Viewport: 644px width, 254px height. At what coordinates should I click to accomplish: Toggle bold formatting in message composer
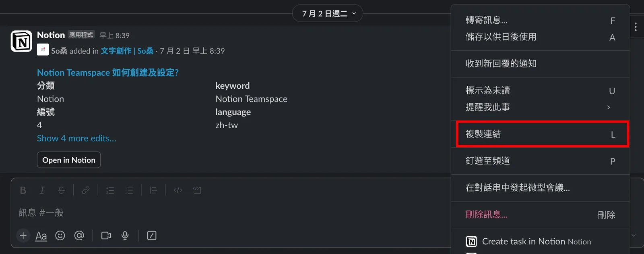[23, 190]
